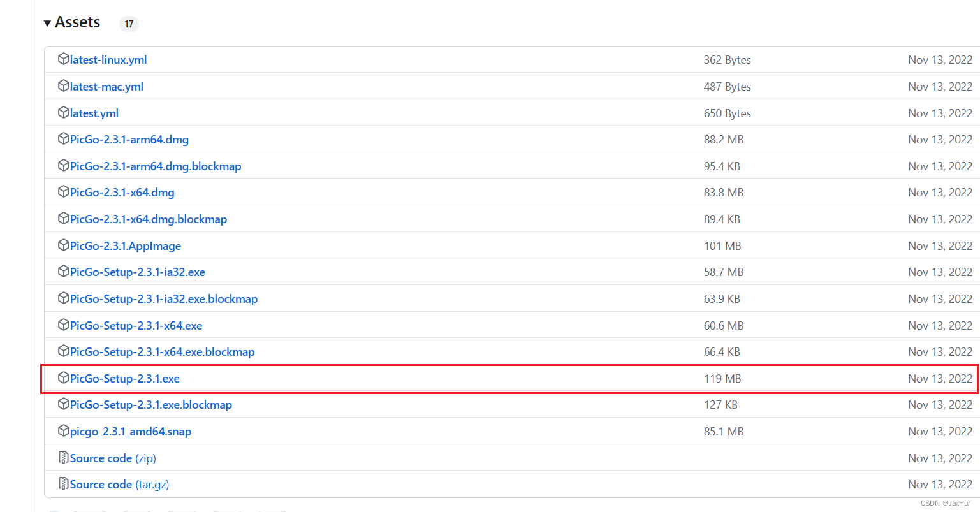Download latest-linux.yml file

pyautogui.click(x=108, y=60)
